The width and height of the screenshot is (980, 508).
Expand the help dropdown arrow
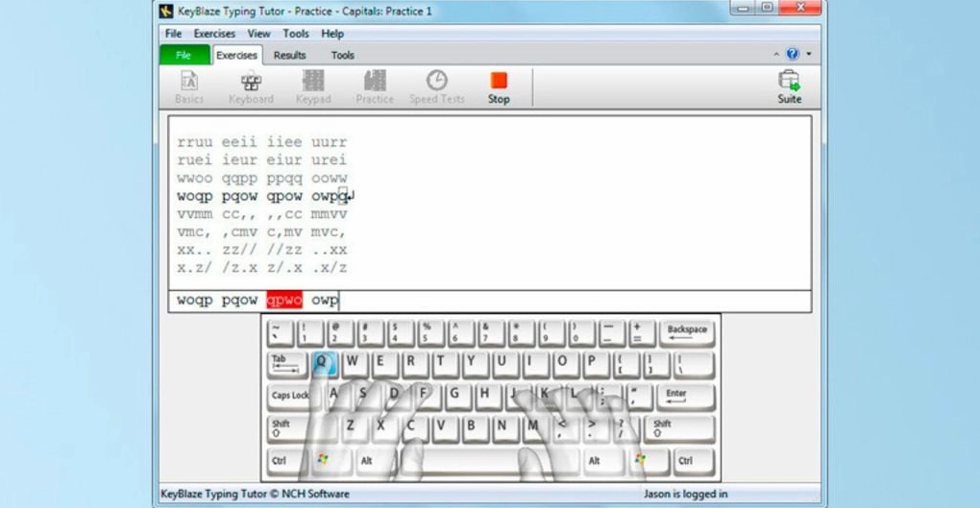(809, 54)
